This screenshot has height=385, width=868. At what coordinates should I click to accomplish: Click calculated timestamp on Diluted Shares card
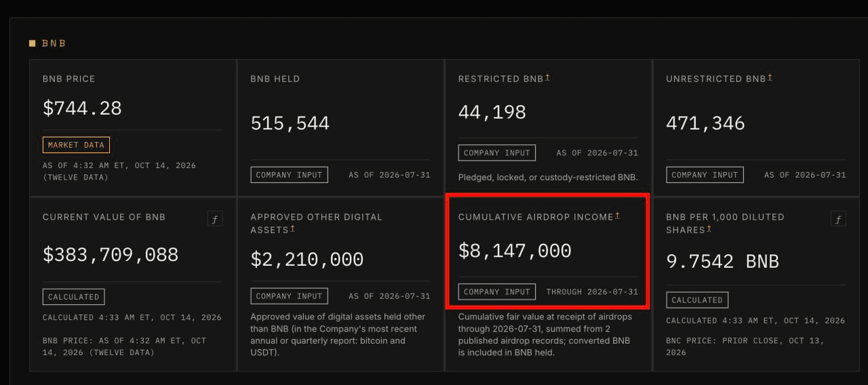point(755,321)
